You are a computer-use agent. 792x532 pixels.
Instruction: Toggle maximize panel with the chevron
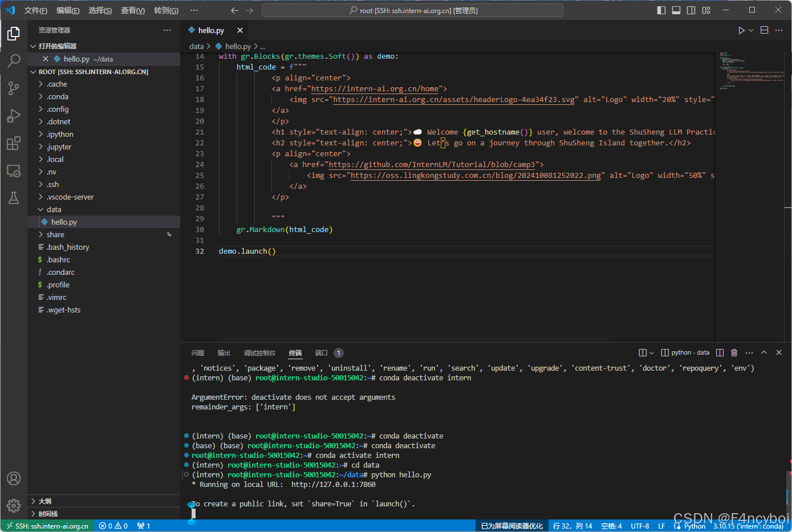point(764,352)
